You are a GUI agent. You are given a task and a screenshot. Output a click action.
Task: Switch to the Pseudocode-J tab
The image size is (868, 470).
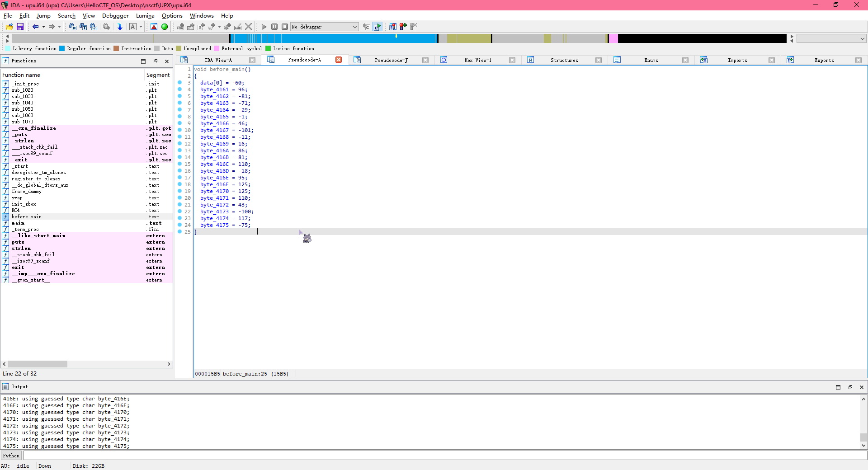[391, 60]
